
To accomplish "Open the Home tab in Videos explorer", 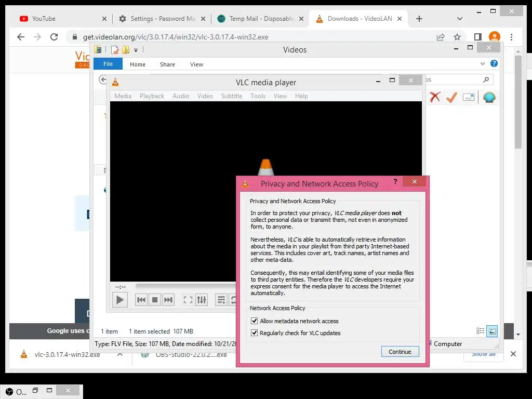I will pyautogui.click(x=137, y=64).
